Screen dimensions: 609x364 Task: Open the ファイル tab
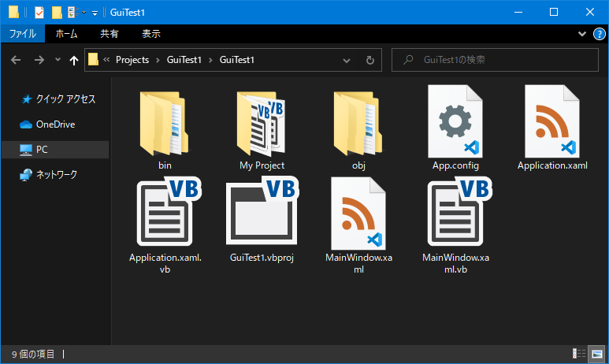point(23,34)
